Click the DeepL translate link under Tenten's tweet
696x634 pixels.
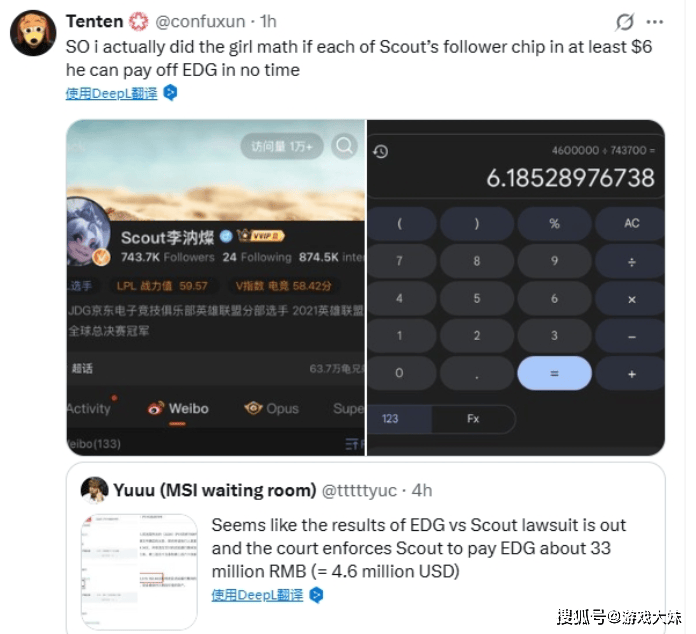pyautogui.click(x=111, y=93)
